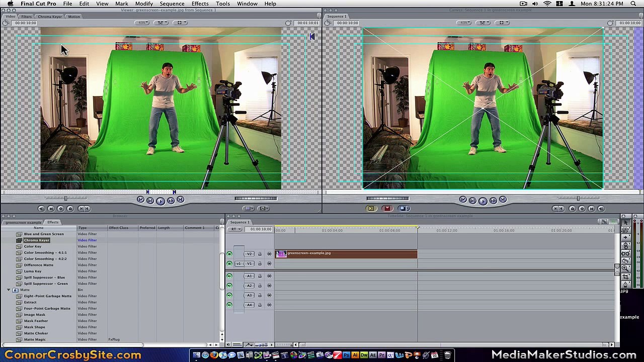Play the clip in the Viewer
Screen dimensions: 644x362
[160, 201]
